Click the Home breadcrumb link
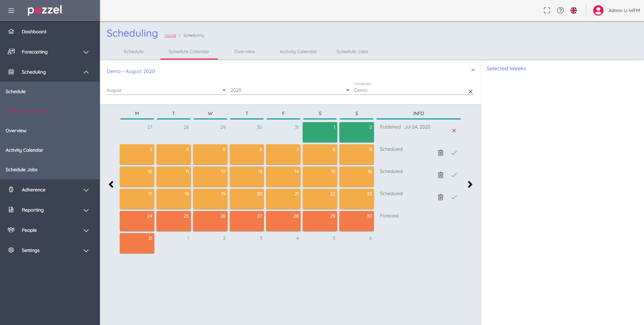 tap(170, 35)
